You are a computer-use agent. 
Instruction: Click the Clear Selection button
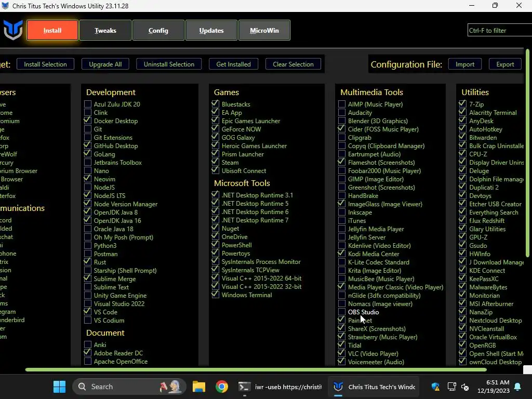click(293, 64)
